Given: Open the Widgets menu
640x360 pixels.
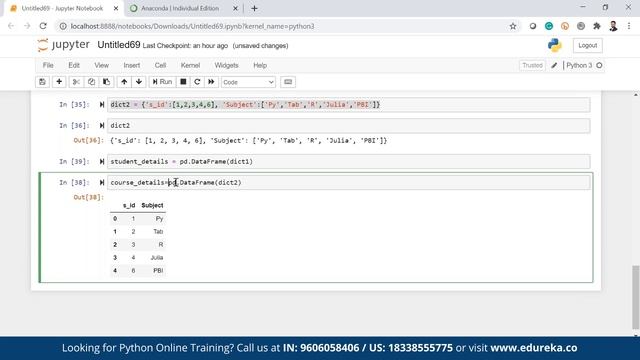Looking at the screenshot, I should point(226,65).
